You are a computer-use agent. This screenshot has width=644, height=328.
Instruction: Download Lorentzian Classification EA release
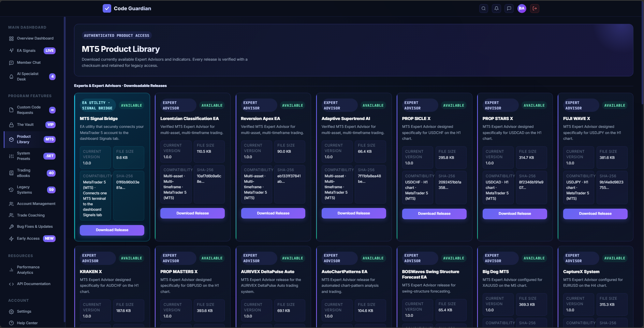[192, 213]
